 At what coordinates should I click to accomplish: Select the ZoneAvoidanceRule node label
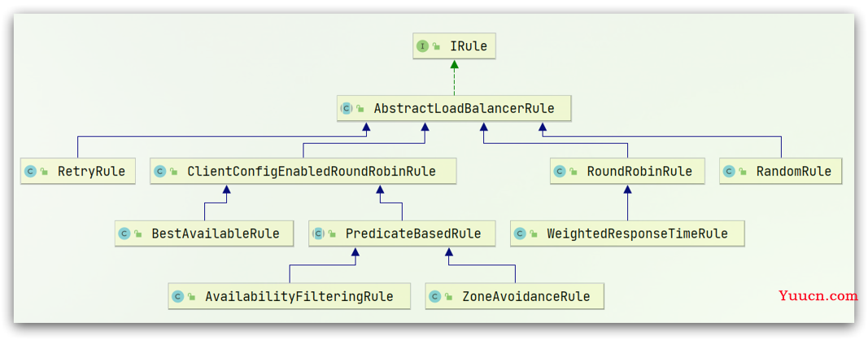coord(526,296)
